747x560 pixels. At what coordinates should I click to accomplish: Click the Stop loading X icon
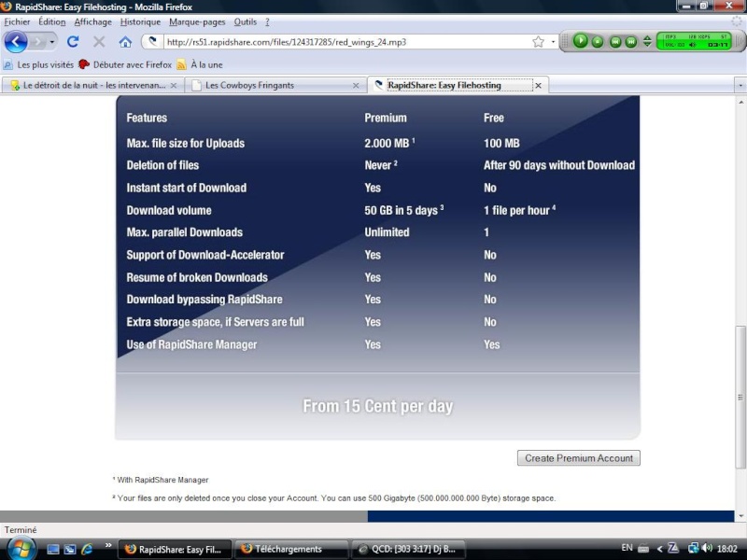pyautogui.click(x=99, y=42)
